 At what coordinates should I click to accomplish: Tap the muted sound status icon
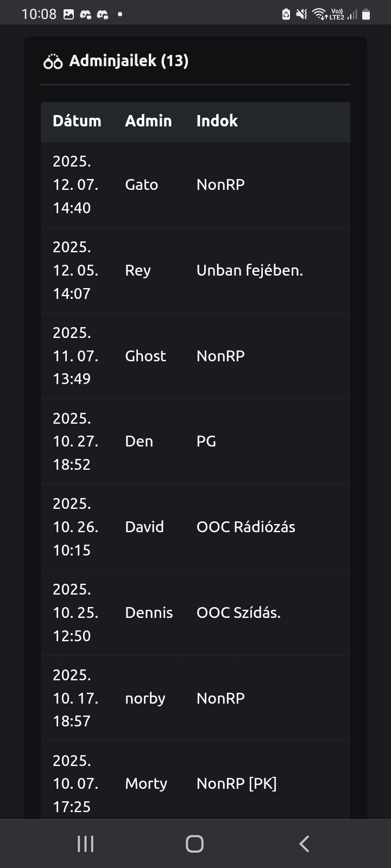[x=301, y=15]
